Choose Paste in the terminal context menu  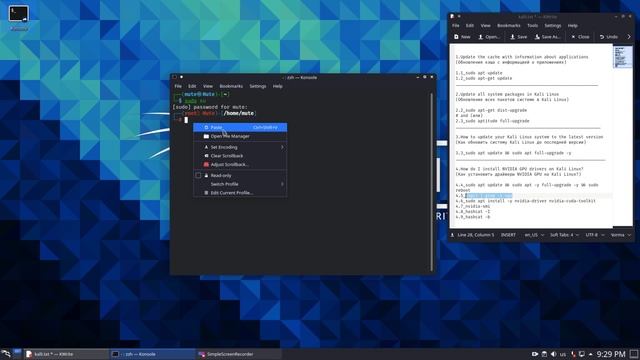(x=240, y=127)
